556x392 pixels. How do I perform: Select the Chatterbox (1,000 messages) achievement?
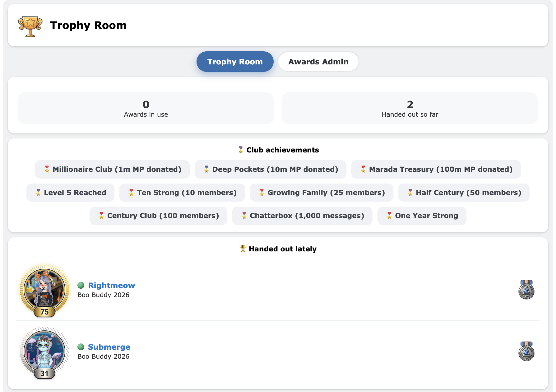point(302,216)
